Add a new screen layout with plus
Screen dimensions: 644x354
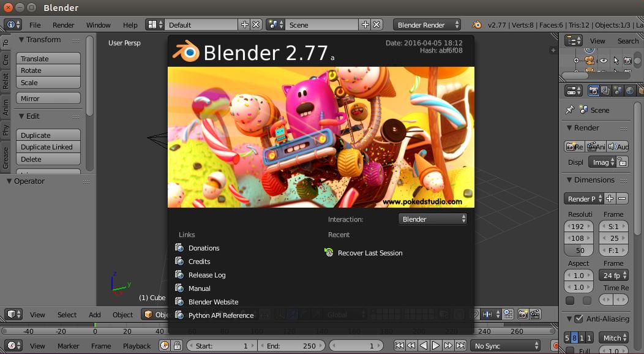click(244, 24)
